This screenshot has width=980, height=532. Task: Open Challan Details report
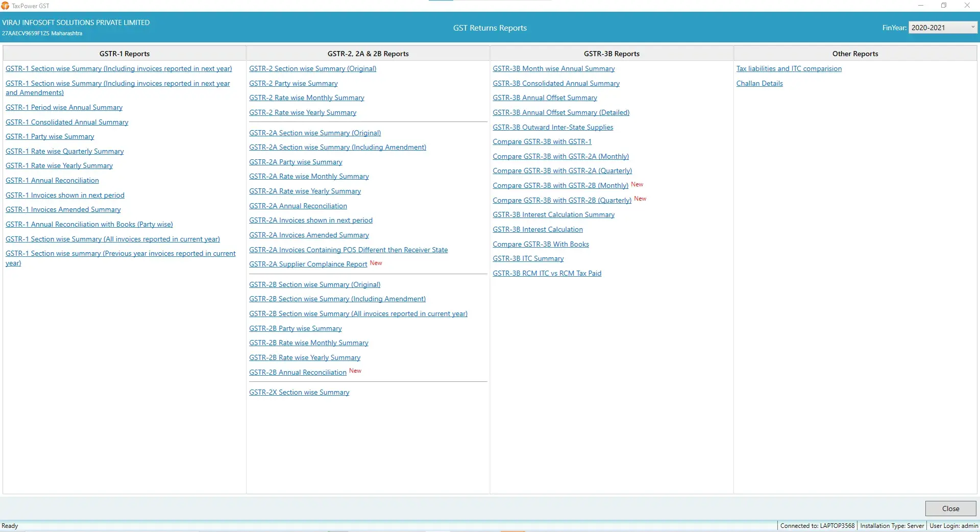(759, 84)
